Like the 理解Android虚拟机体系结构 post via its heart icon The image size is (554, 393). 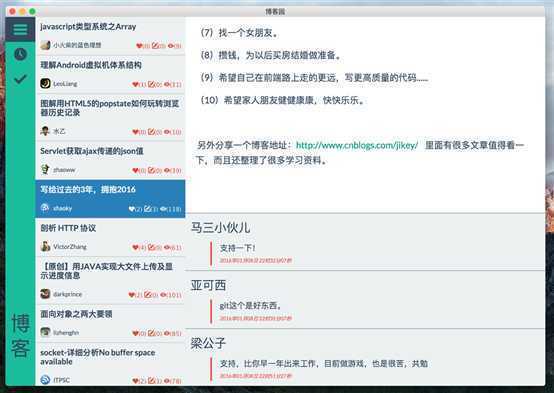click(135, 84)
